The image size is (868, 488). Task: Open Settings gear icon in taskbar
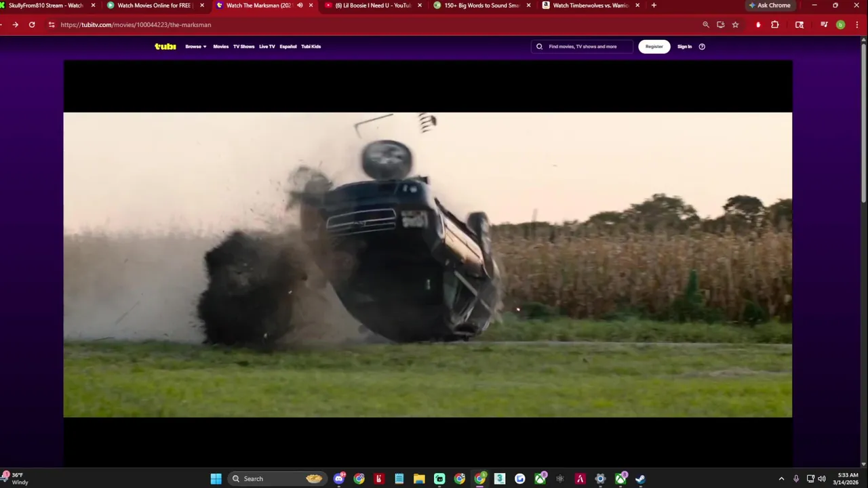(600, 479)
